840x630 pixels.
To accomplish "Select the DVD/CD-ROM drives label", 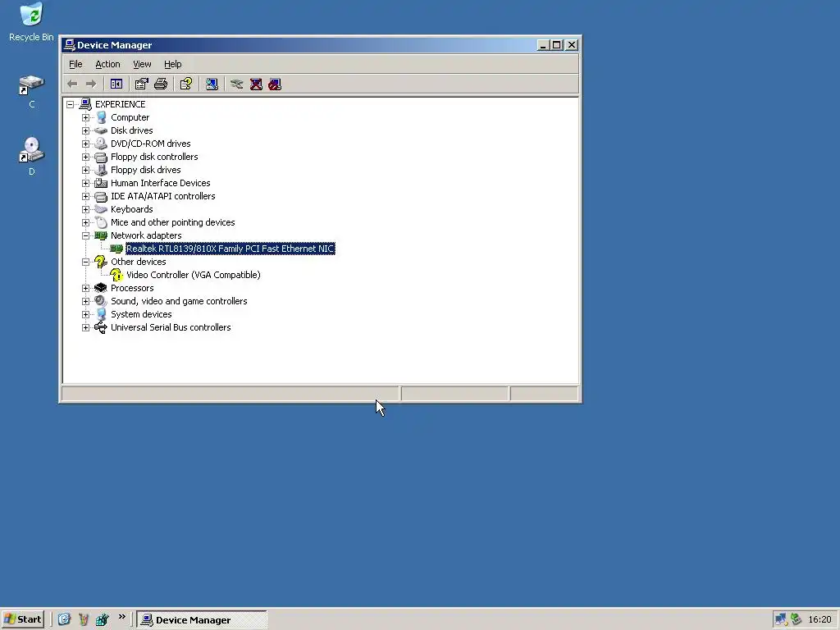I will (151, 144).
